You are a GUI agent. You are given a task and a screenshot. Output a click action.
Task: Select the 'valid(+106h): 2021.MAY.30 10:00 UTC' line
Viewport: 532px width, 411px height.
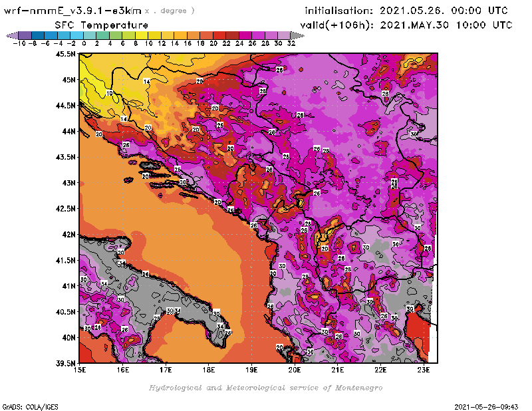[406, 25]
